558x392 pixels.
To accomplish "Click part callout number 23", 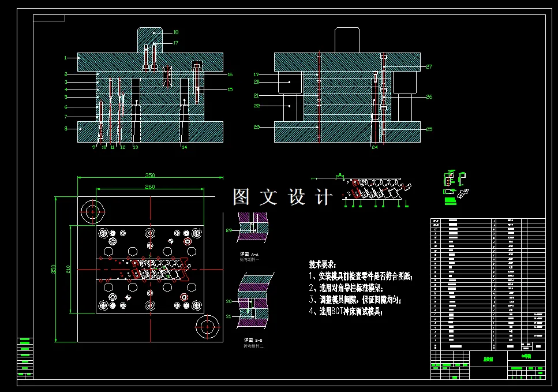I will click(257, 127).
